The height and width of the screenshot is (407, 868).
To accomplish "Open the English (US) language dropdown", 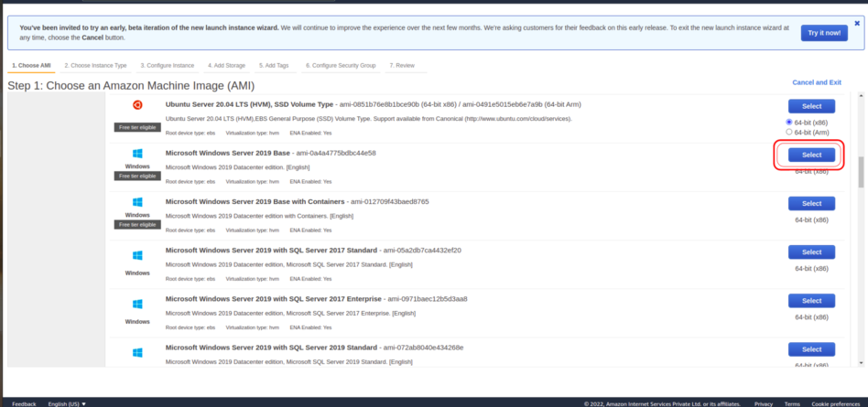I will (x=67, y=404).
